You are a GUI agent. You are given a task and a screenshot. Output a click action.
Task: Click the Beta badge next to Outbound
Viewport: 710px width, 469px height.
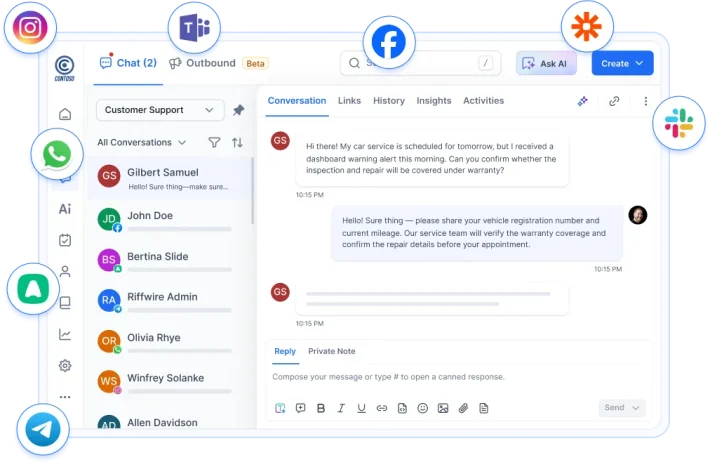255,63
